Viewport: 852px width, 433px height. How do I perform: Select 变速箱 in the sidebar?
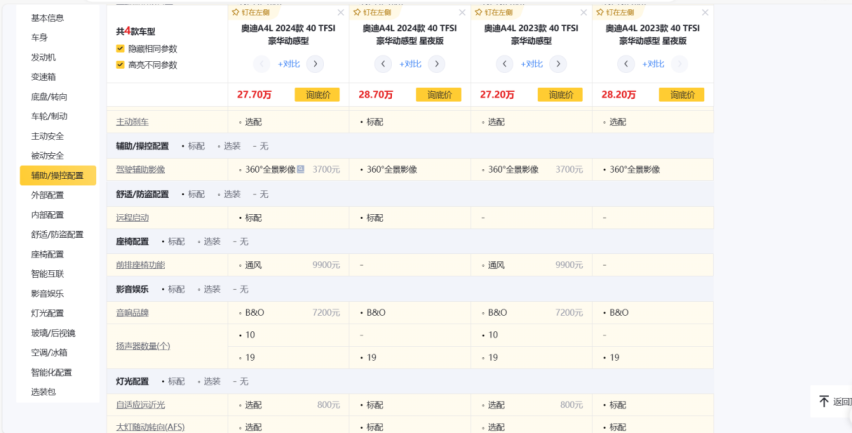pyautogui.click(x=43, y=77)
